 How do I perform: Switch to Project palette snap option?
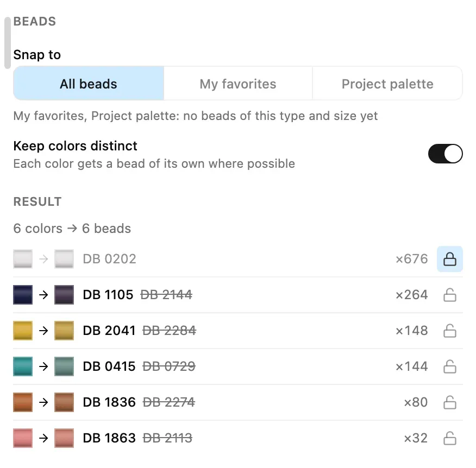tap(387, 84)
